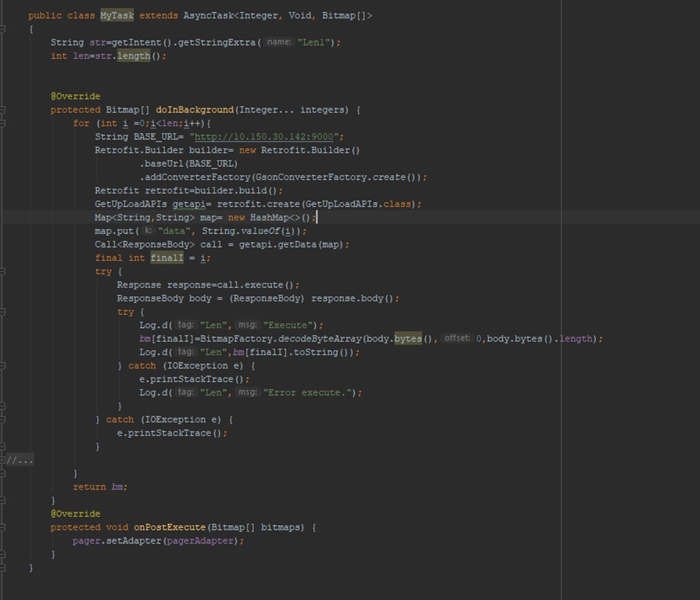This screenshot has height=600, width=700.
Task: Click the "k:" parameter hint
Action: pyautogui.click(x=148, y=231)
